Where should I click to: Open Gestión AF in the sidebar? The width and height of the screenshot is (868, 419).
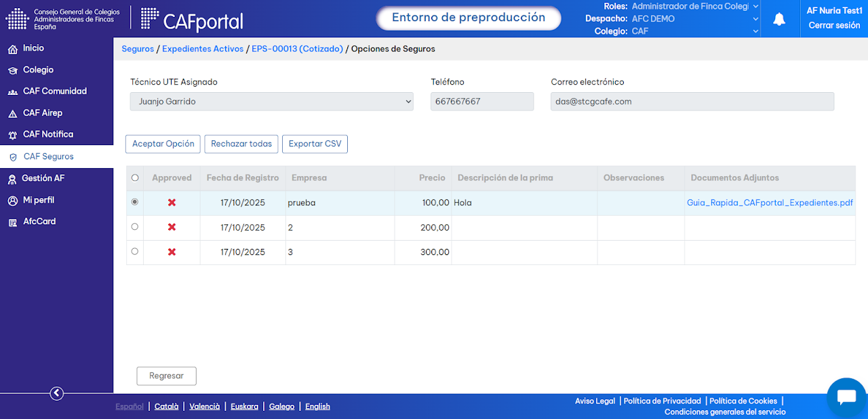pos(43,178)
